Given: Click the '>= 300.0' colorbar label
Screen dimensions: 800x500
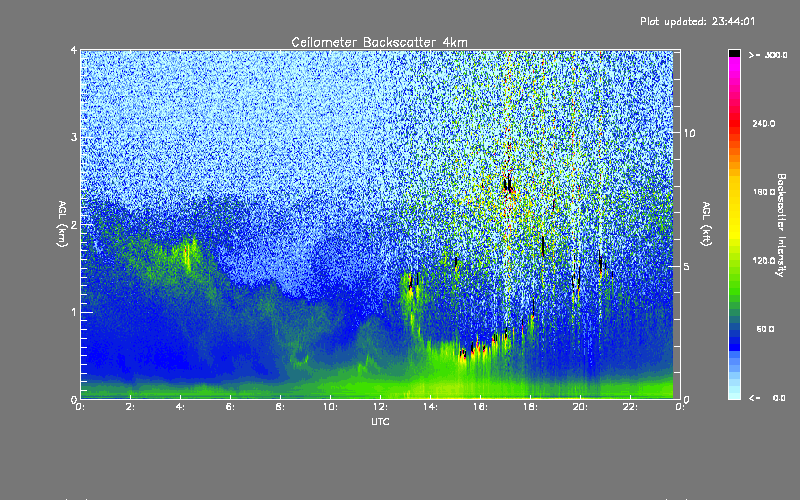Looking at the screenshot, I should tap(768, 55).
